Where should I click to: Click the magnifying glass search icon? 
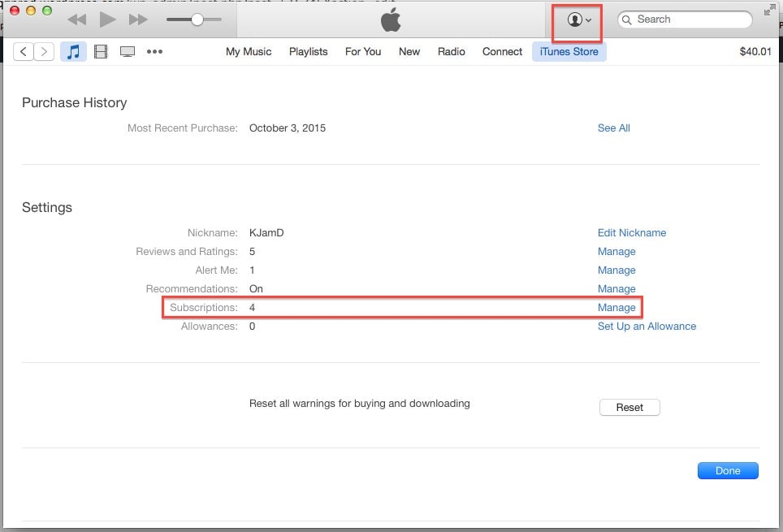pos(627,20)
